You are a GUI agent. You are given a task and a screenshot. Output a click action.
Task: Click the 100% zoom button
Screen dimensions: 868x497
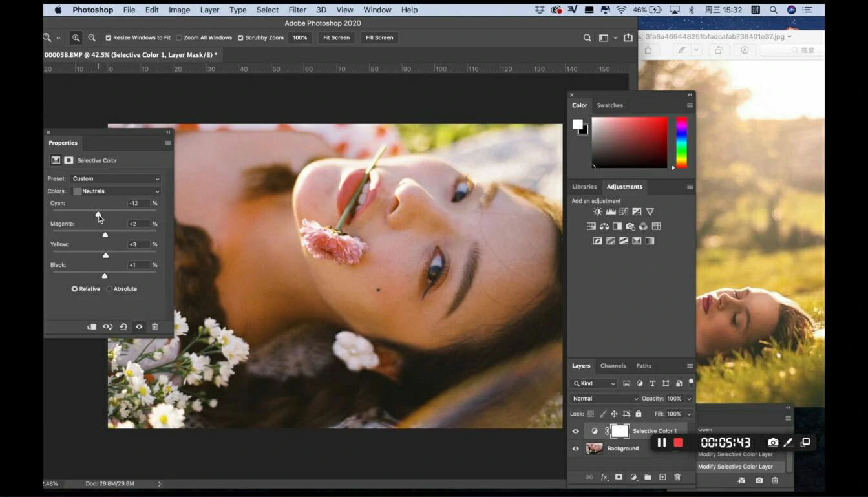coord(300,38)
